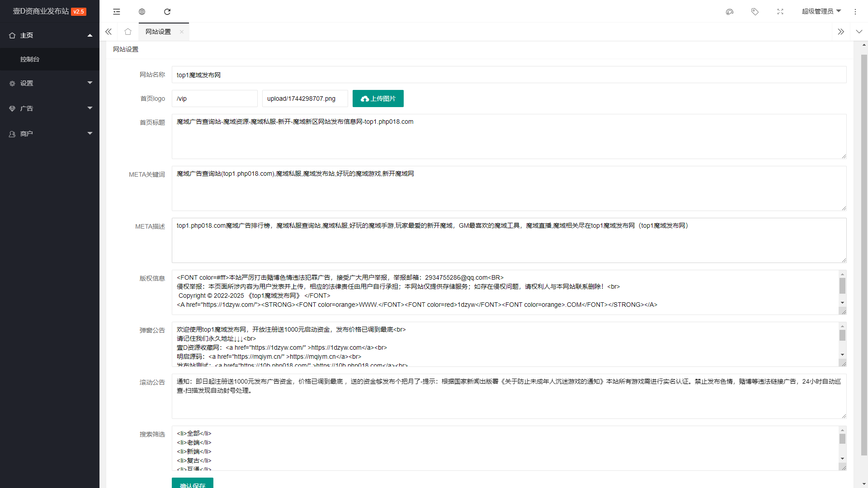Open the three-dot overflow menu
The image size is (868, 488).
(x=855, y=11)
